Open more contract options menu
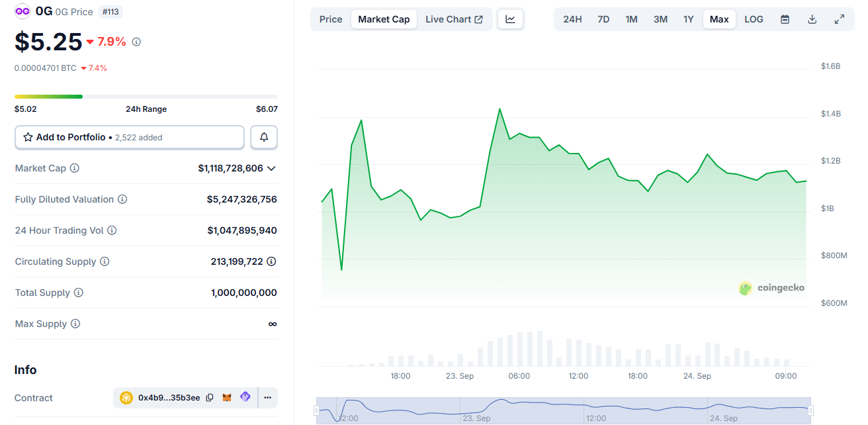 click(267, 398)
